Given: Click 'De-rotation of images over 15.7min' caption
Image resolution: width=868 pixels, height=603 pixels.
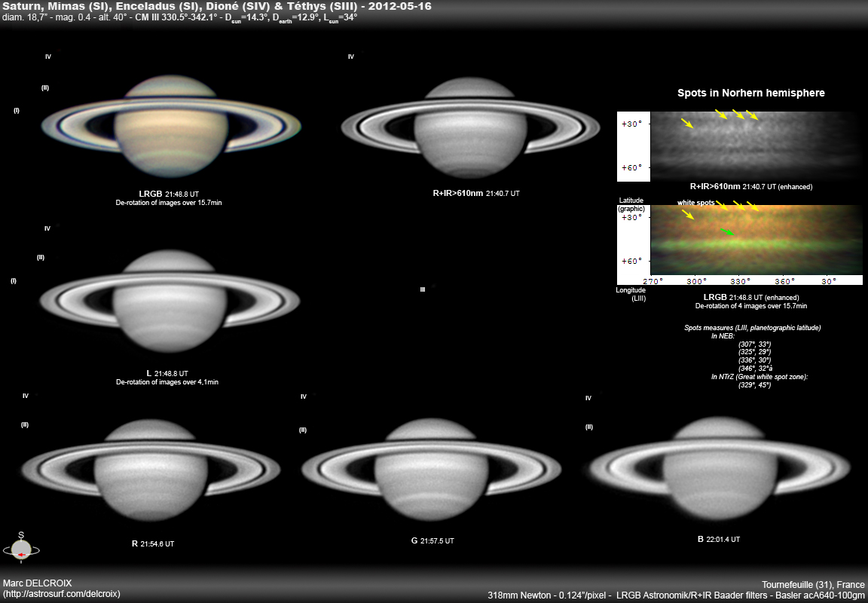Looking at the screenshot, I should point(169,203).
